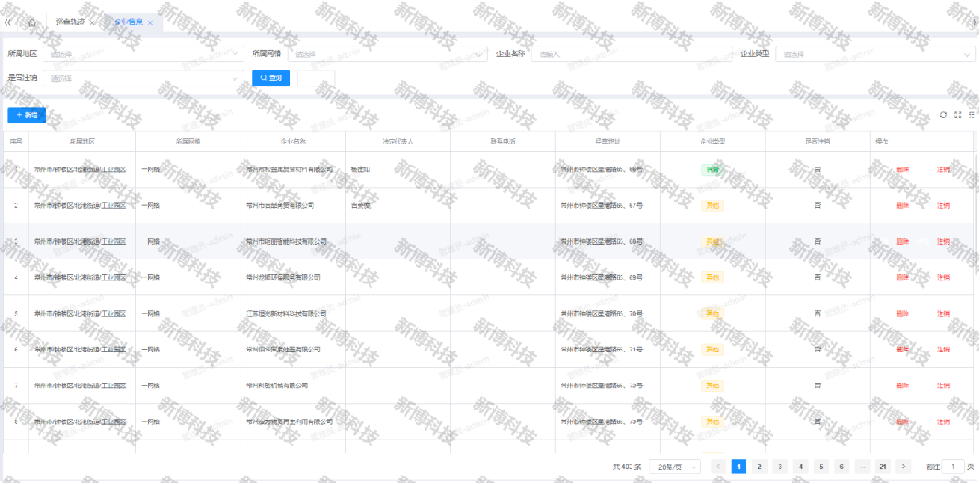980x484 pixels.
Task: Collapse the sidebar with the double-chevron icon
Action: (8, 22)
